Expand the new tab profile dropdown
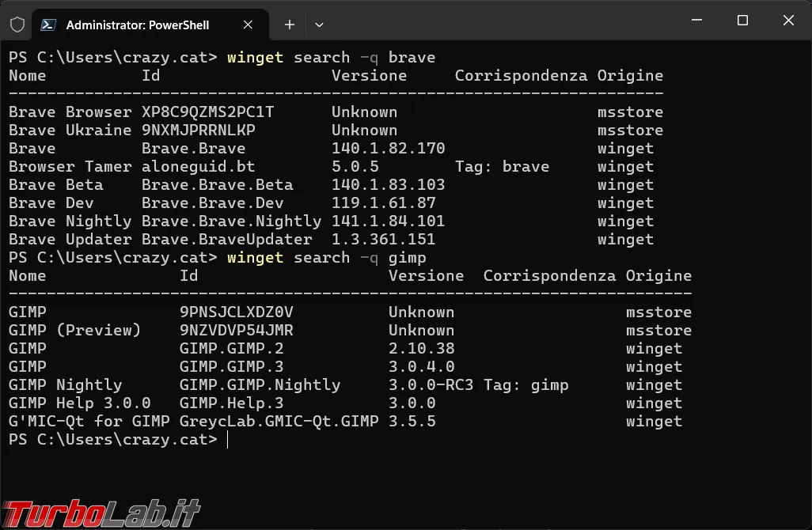Image resolution: width=812 pixels, height=530 pixels. click(319, 25)
